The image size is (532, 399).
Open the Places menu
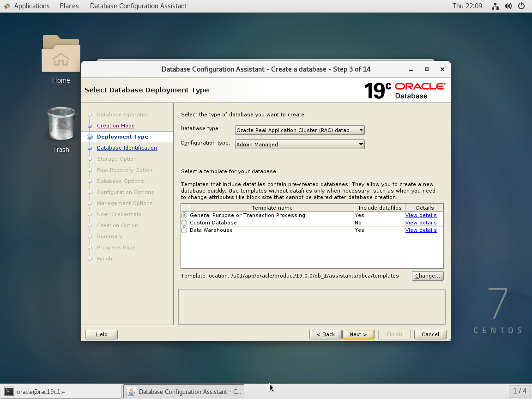69,6
